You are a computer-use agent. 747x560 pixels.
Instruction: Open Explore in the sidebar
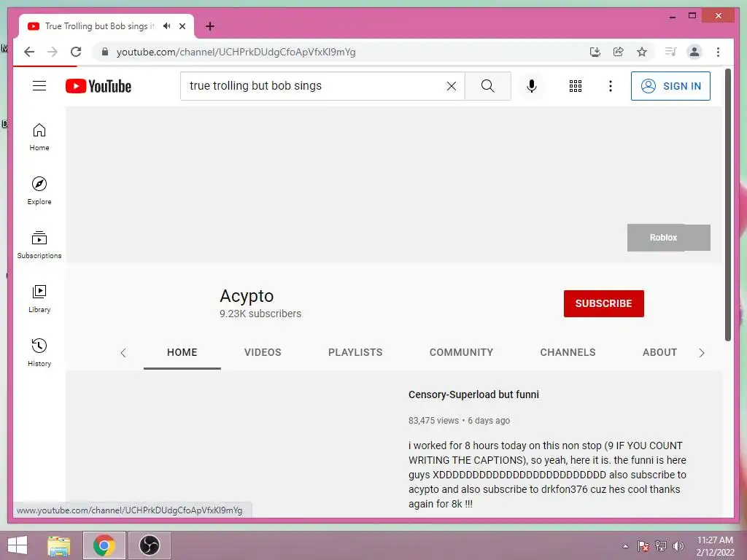tap(39, 191)
